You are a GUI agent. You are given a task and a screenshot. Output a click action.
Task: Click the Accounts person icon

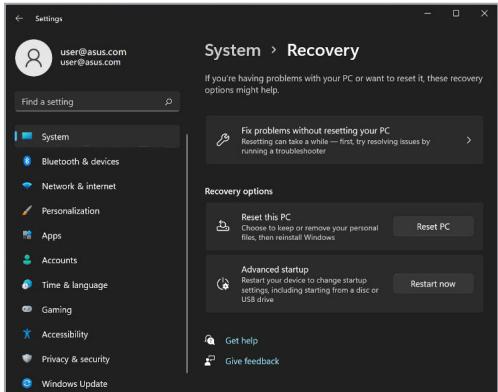pos(27,260)
